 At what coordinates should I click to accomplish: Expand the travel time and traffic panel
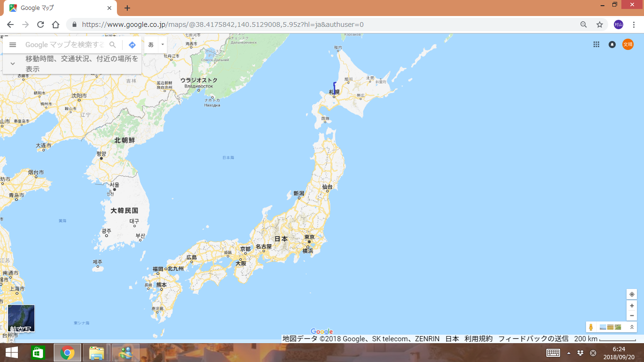[x=13, y=64]
